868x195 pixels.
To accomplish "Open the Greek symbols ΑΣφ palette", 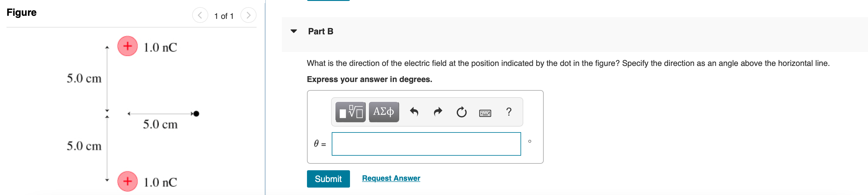I will point(383,112).
